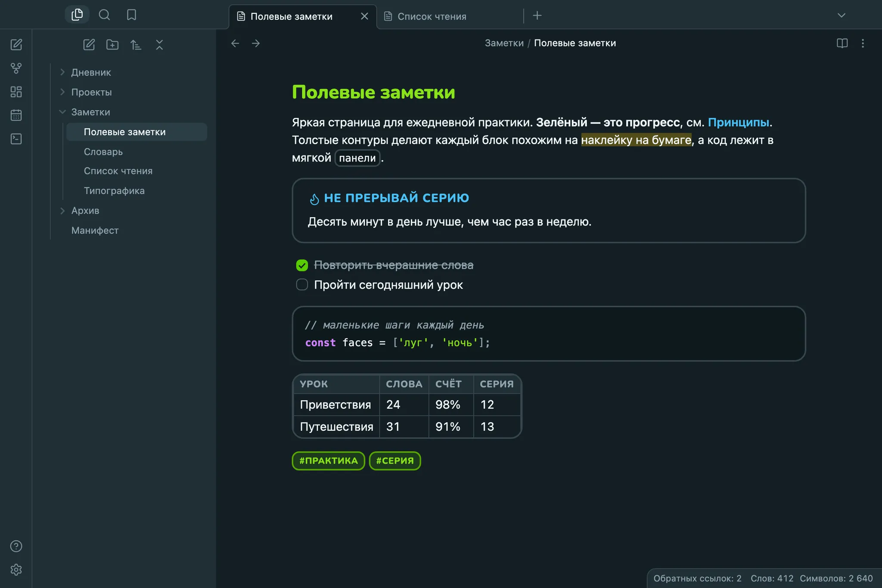Viewport: 882px width, 588px height.
Task: Click table header УРОК
Action: point(336,384)
